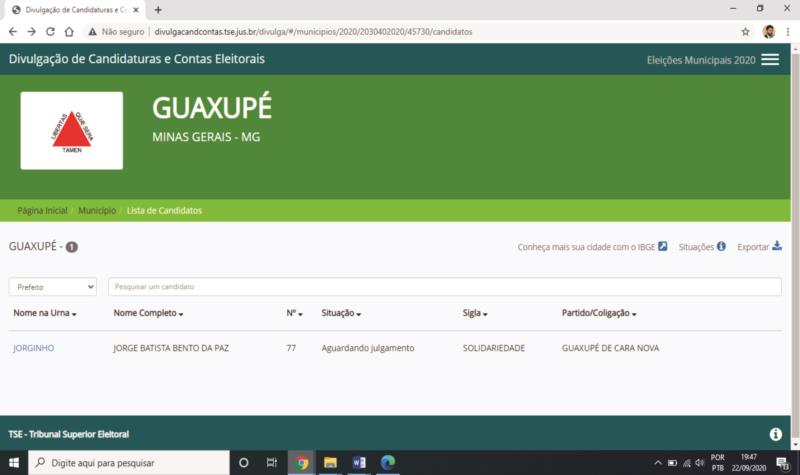Select Lista de Candidatos breadcrumb
Viewport: 800px width, 475px height.
(164, 211)
